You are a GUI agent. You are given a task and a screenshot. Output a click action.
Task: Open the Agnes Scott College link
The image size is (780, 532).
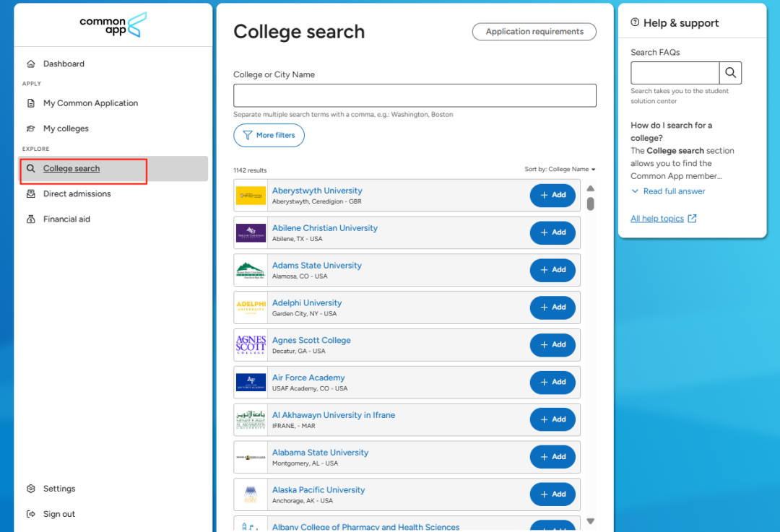coord(311,340)
